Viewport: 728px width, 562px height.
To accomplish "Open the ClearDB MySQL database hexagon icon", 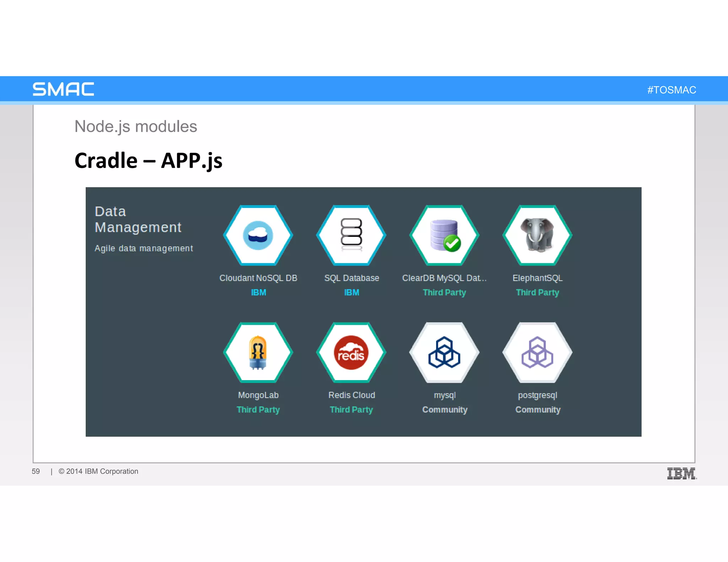I will click(444, 235).
